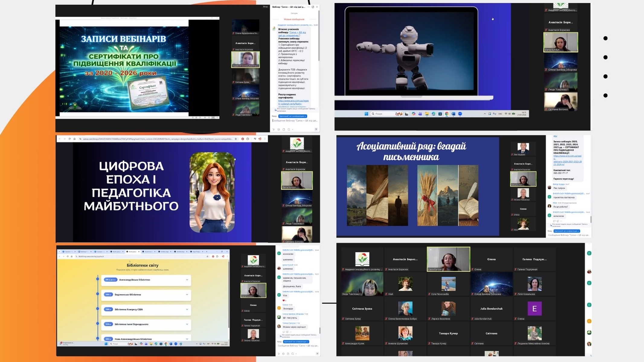Focus message field in certificates webinar chat

click(295, 121)
